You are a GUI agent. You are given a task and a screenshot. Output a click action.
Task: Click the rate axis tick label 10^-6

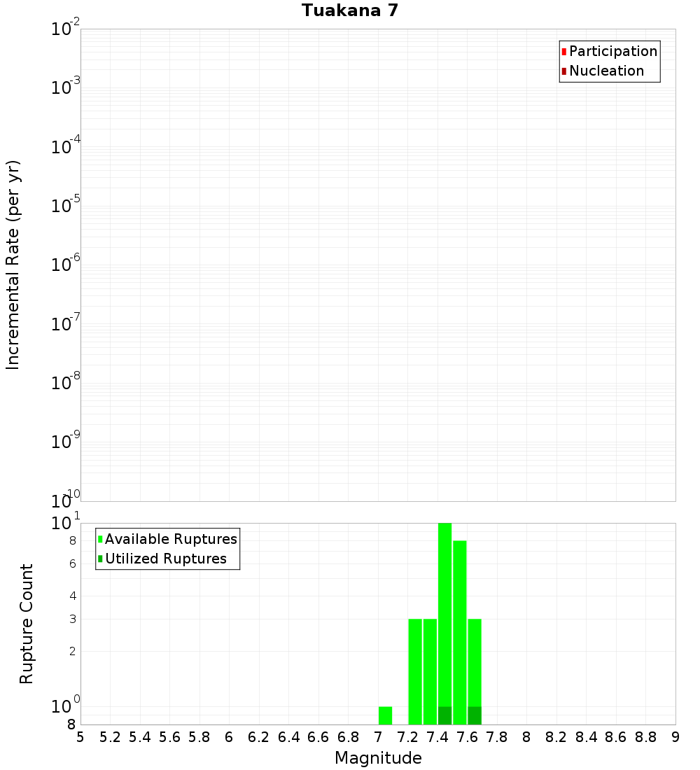click(x=65, y=264)
